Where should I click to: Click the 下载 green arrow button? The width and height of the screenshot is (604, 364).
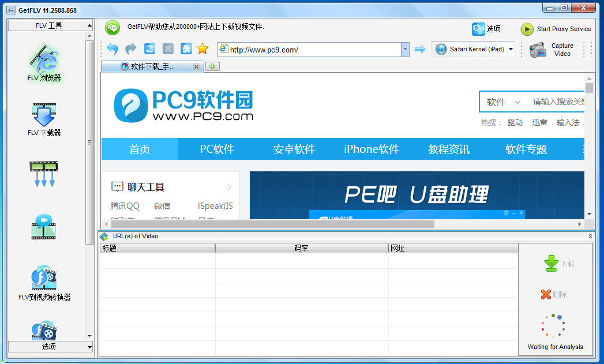(x=559, y=264)
